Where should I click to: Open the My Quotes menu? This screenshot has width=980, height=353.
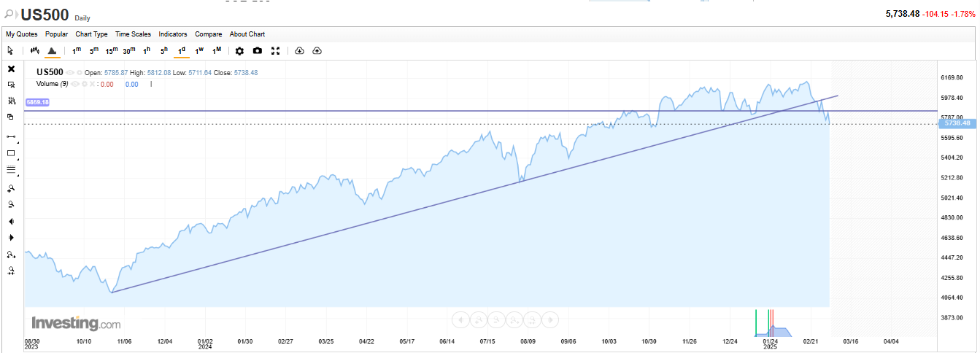pos(21,34)
